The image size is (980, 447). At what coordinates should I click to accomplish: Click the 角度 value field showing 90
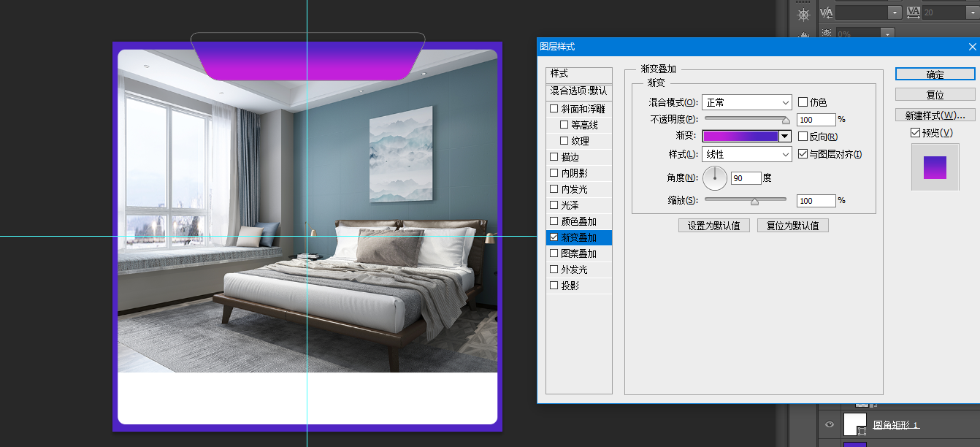pyautogui.click(x=746, y=177)
